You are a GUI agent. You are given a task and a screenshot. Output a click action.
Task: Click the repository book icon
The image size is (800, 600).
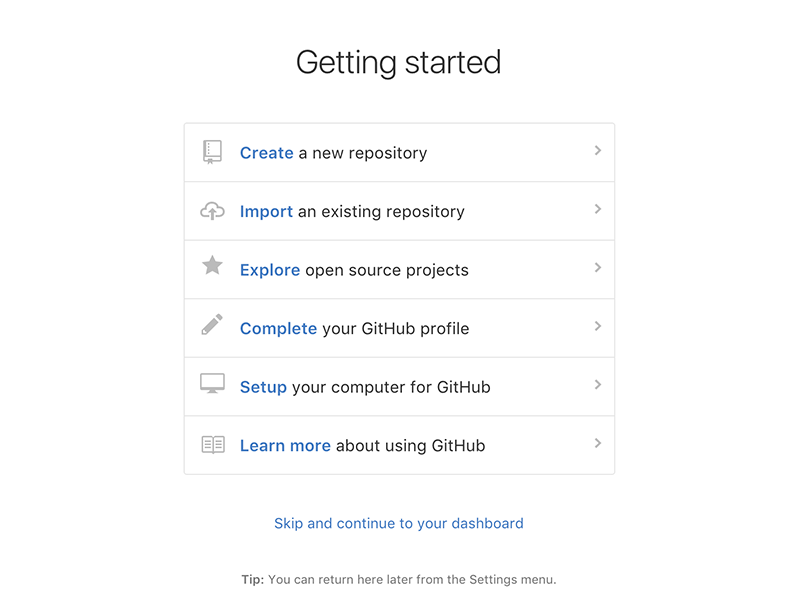(x=212, y=152)
